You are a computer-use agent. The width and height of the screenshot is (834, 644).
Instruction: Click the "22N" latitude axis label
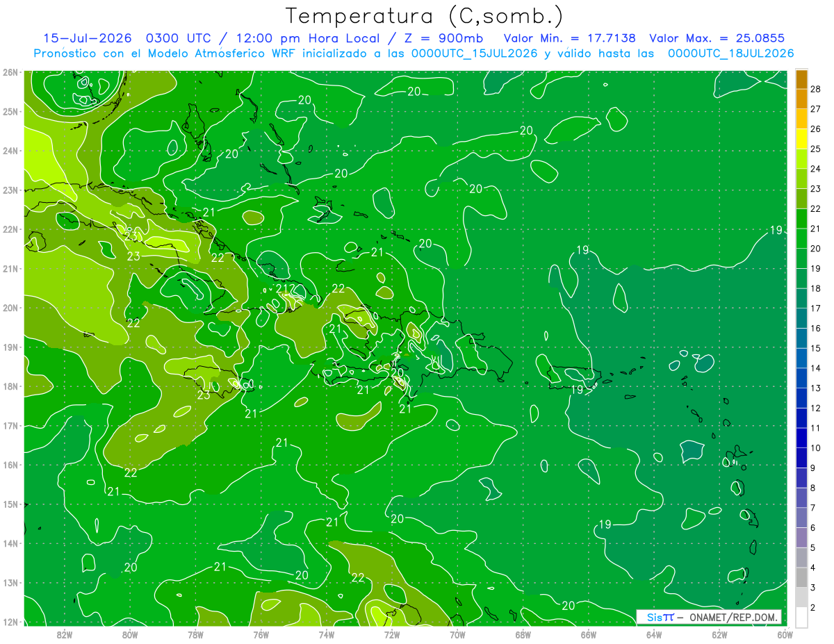(10, 229)
